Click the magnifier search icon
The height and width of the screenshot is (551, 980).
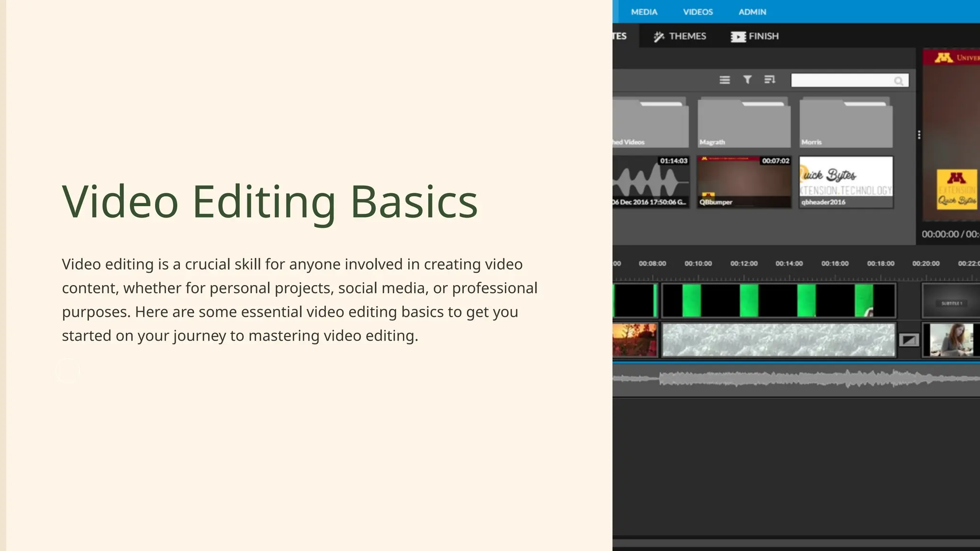click(x=899, y=81)
